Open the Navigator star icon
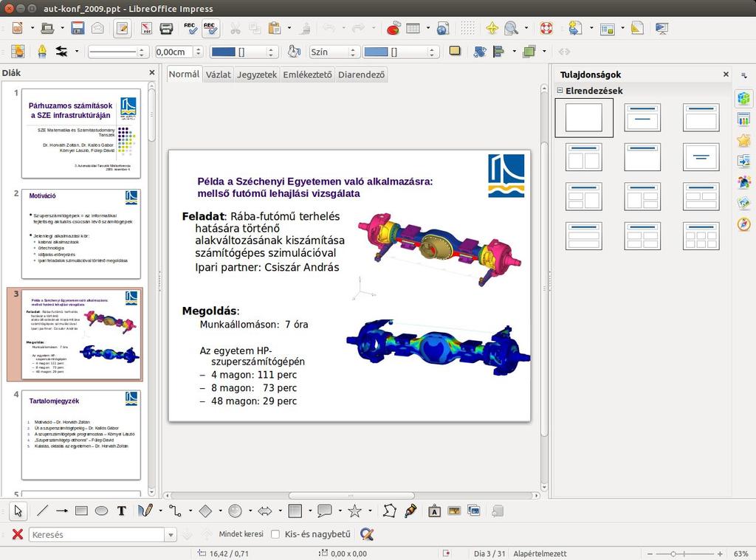756x560 pixels. coord(492,29)
